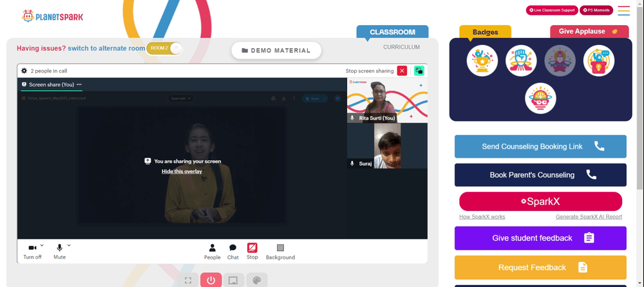
Task: Click Rita Surti microphone icon
Action: [352, 118]
